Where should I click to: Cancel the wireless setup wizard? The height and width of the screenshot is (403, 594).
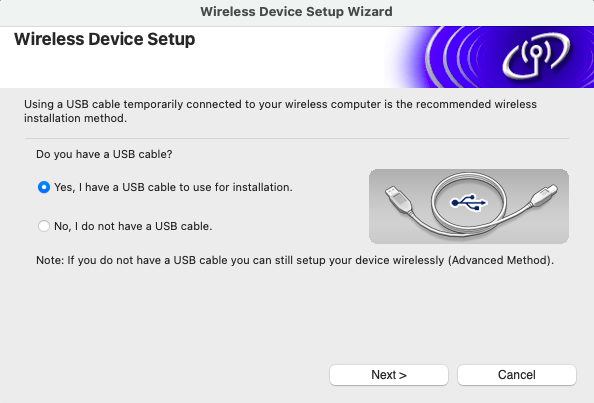click(517, 375)
